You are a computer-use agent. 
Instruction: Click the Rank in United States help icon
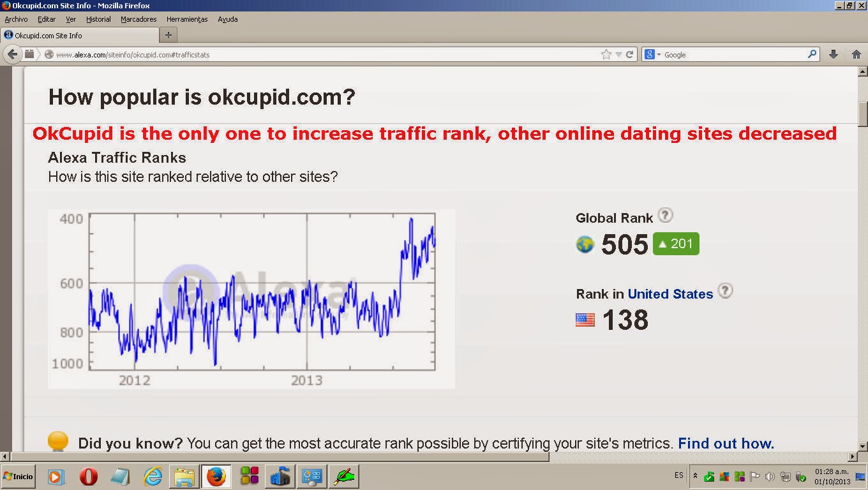coord(725,291)
